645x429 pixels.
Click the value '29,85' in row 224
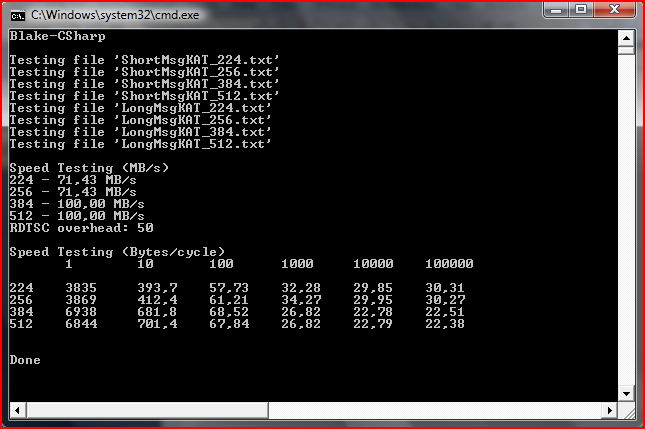point(373,288)
